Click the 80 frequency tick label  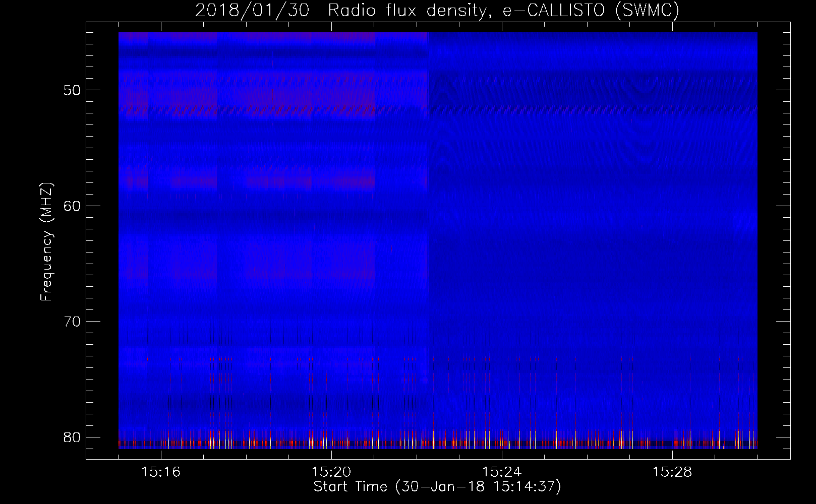[73, 436]
